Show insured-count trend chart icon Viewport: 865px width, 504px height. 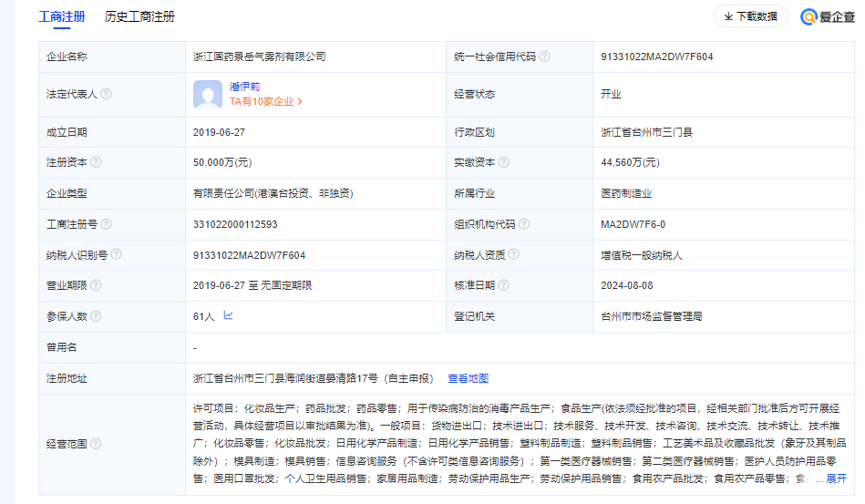(x=228, y=315)
